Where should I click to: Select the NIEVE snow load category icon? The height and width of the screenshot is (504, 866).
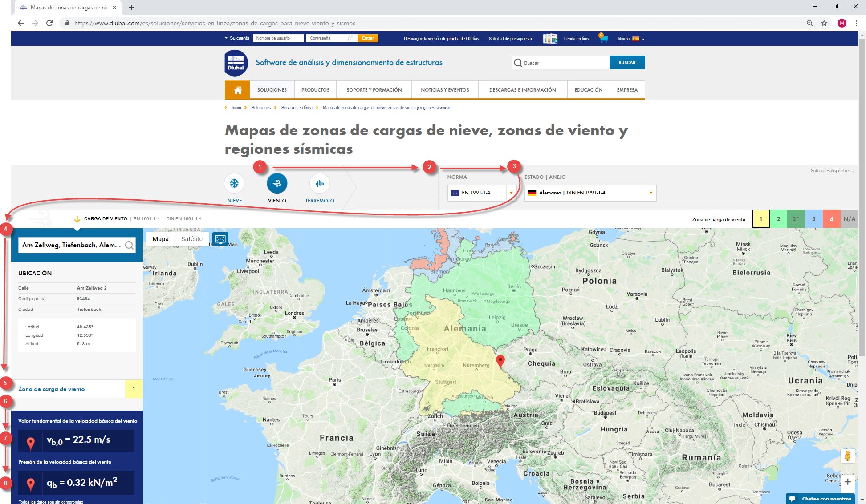coord(234,182)
